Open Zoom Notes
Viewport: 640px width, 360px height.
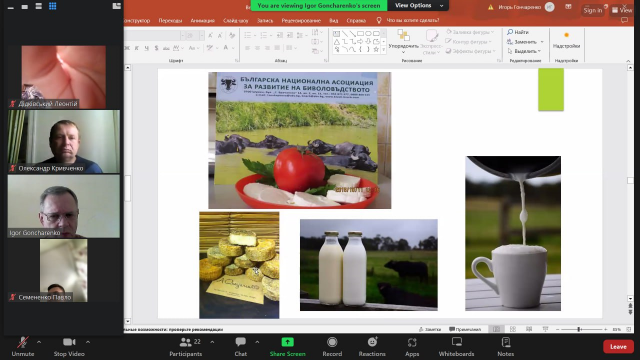505,347
